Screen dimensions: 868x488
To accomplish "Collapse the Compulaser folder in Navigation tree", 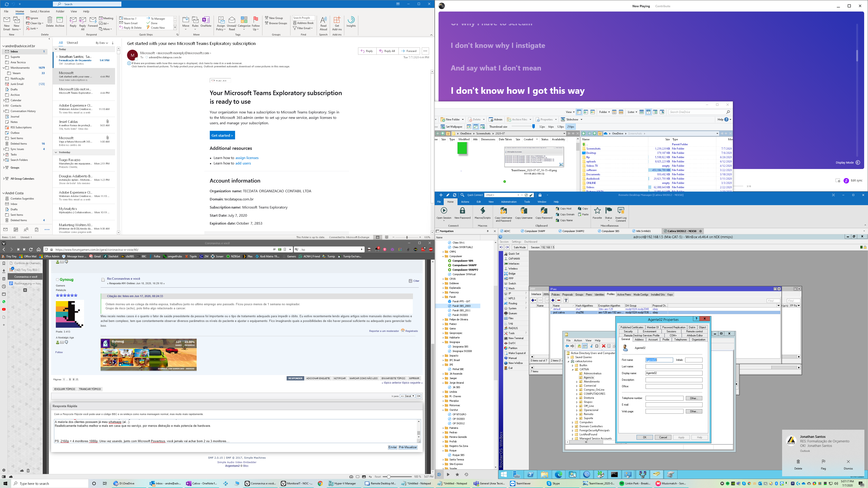I will click(x=443, y=256).
